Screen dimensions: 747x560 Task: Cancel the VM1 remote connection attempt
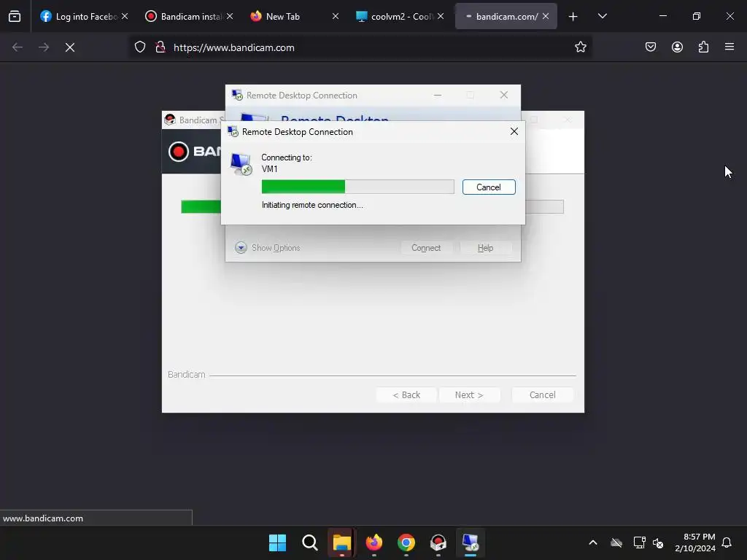(x=488, y=187)
